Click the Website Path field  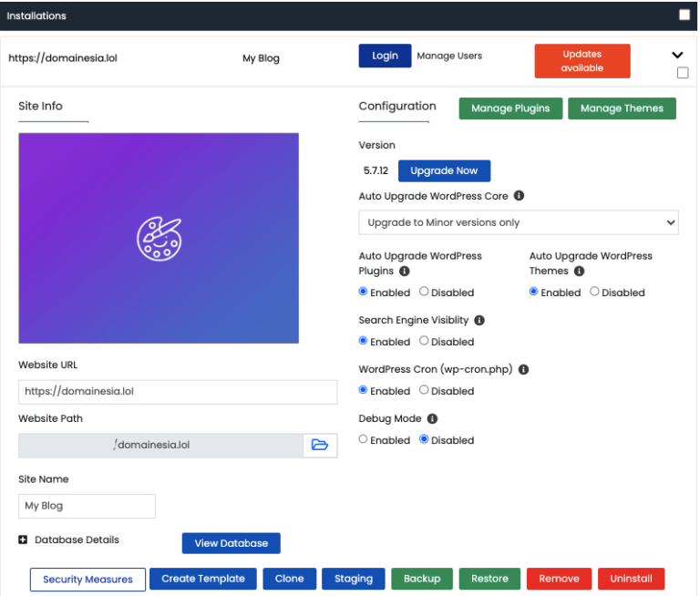click(160, 445)
